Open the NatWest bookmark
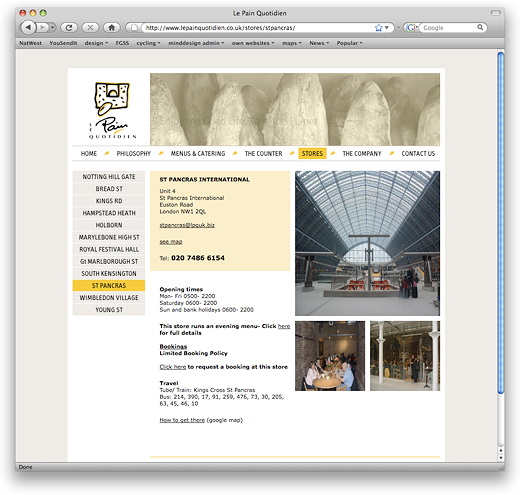520x495 pixels. tap(30, 43)
